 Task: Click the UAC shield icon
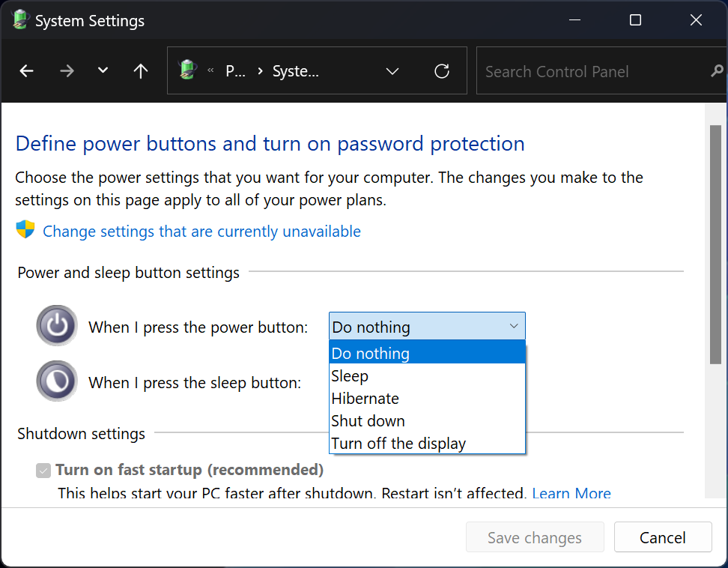click(25, 231)
